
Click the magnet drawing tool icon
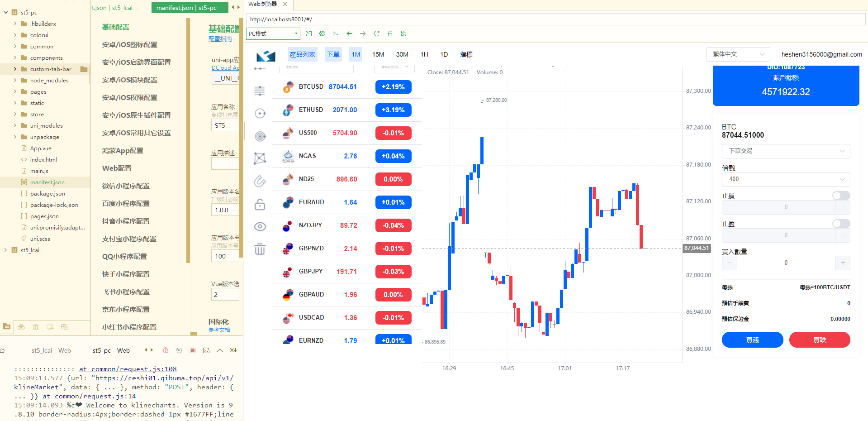pos(260,181)
